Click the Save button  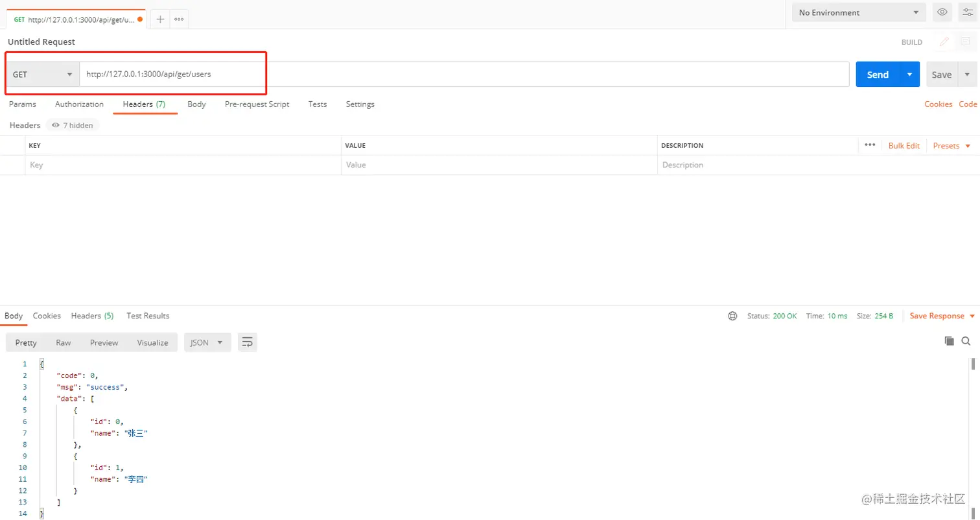click(942, 75)
